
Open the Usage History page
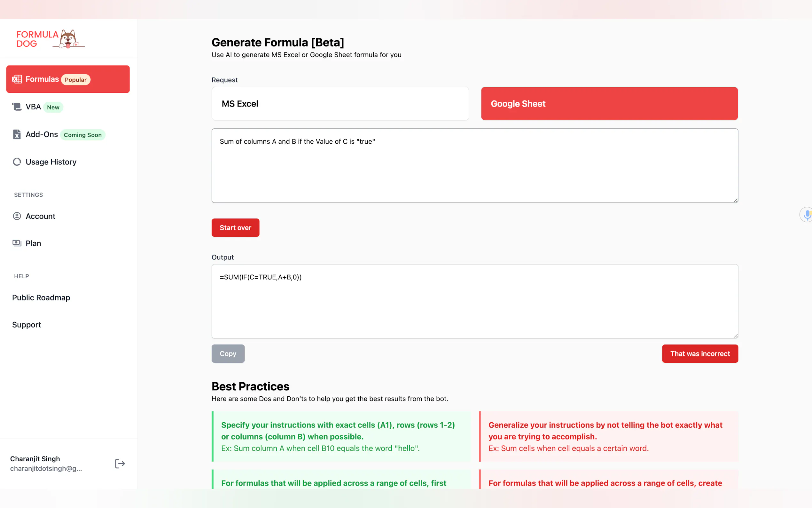pos(51,162)
